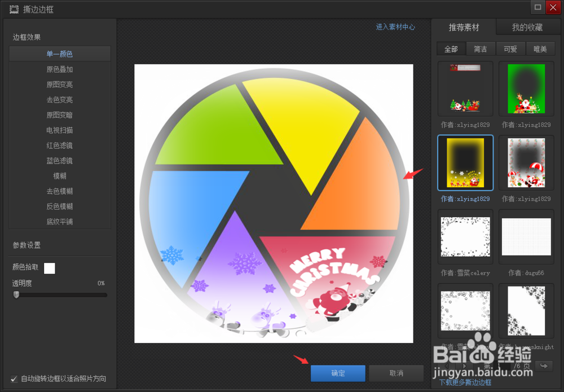The height and width of the screenshot is (392, 564).
Task: Select 蓝色滤镜 border effect
Action: coord(60,161)
